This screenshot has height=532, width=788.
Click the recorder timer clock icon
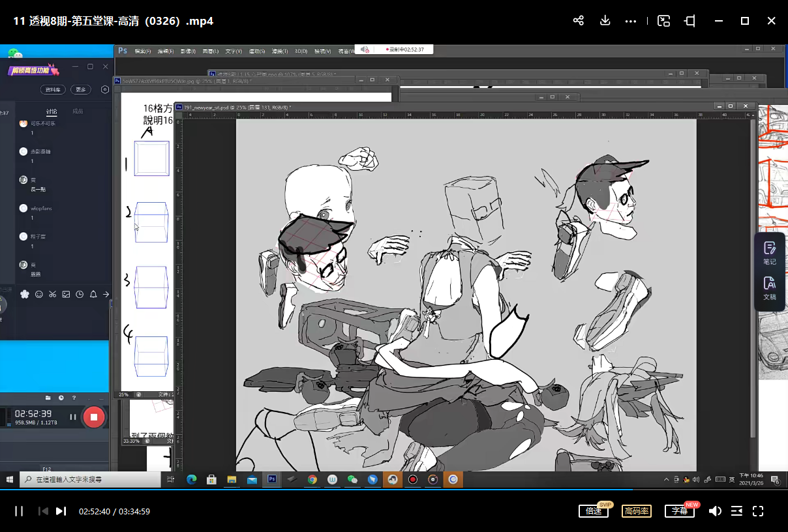[61, 398]
